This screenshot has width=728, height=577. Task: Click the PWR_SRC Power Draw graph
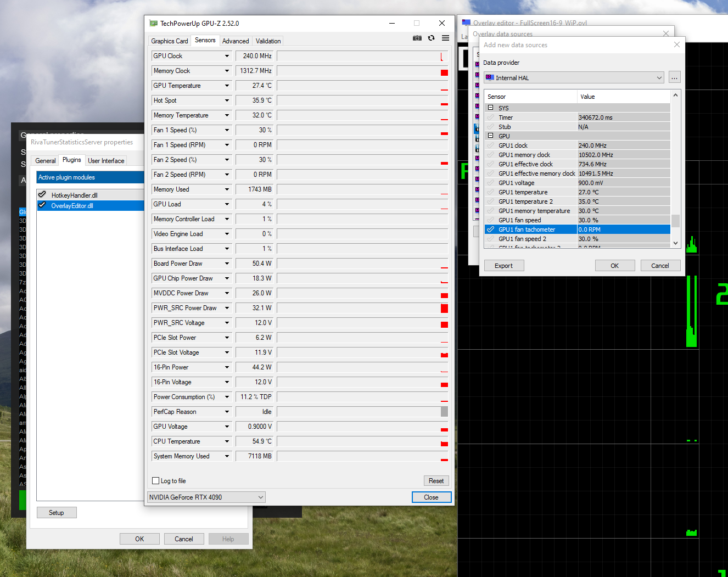(362, 308)
